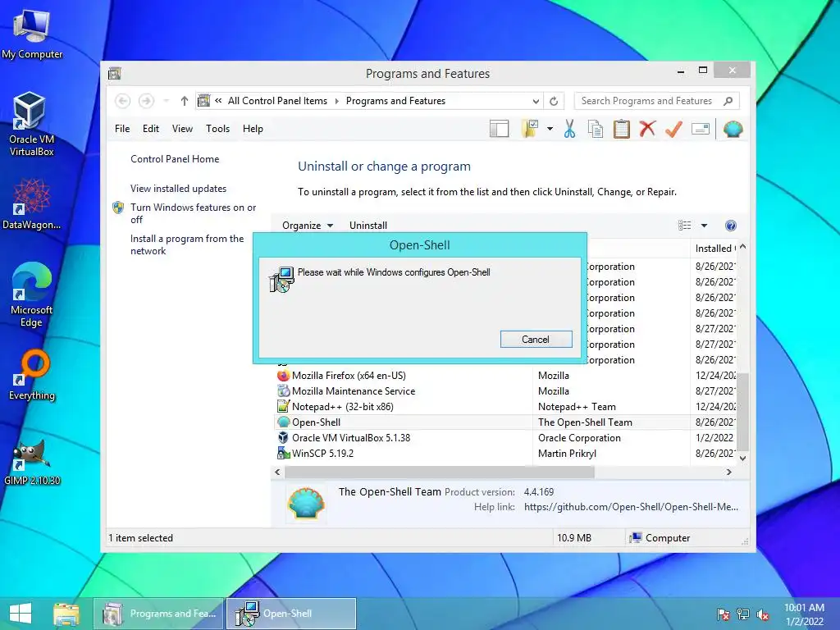The width and height of the screenshot is (840, 630).
Task: Select Oracle VM VirtualBox 5.1.38 row
Action: point(506,438)
